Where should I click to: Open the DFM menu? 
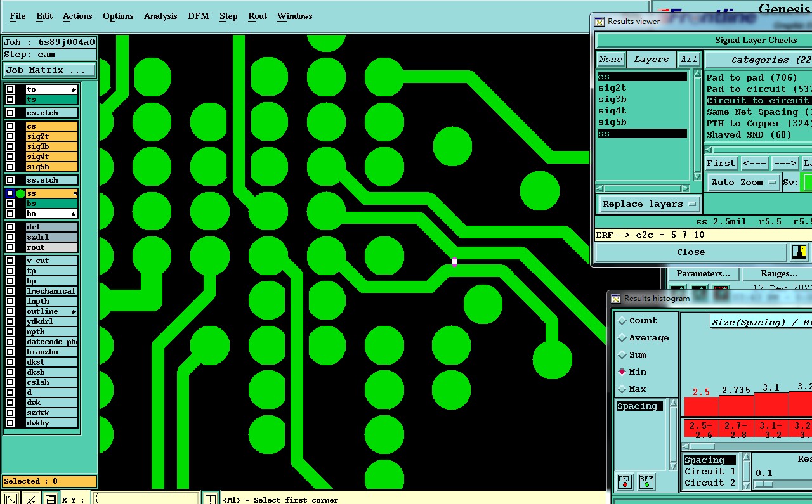(x=199, y=16)
